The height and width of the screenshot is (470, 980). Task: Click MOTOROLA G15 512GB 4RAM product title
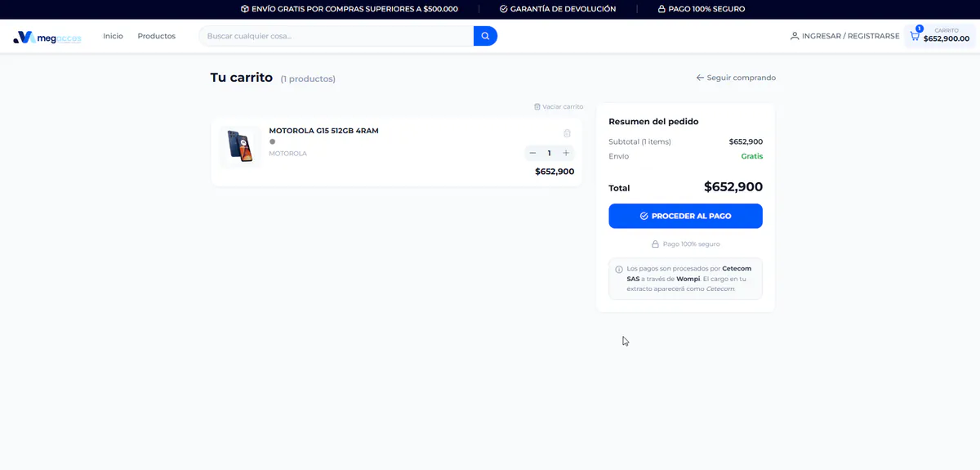coord(323,131)
